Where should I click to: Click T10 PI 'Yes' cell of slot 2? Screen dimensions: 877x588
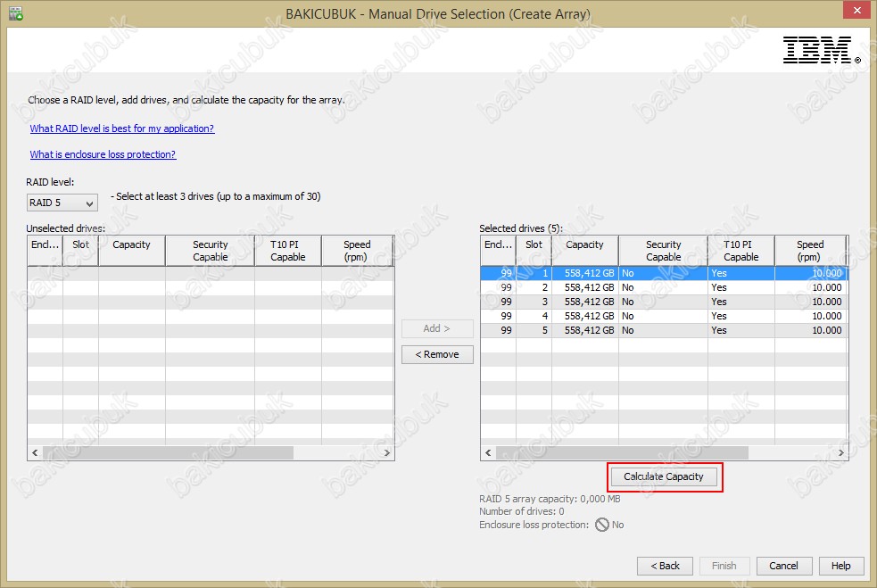[741, 287]
